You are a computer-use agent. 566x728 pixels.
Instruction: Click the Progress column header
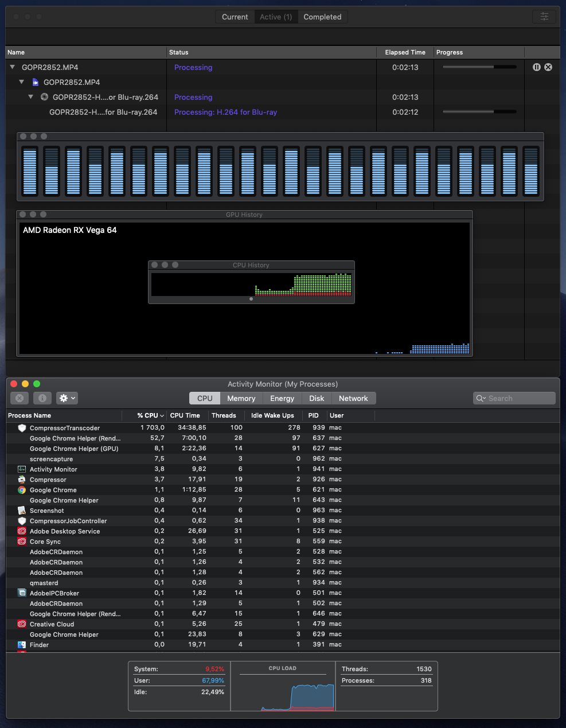coord(479,52)
